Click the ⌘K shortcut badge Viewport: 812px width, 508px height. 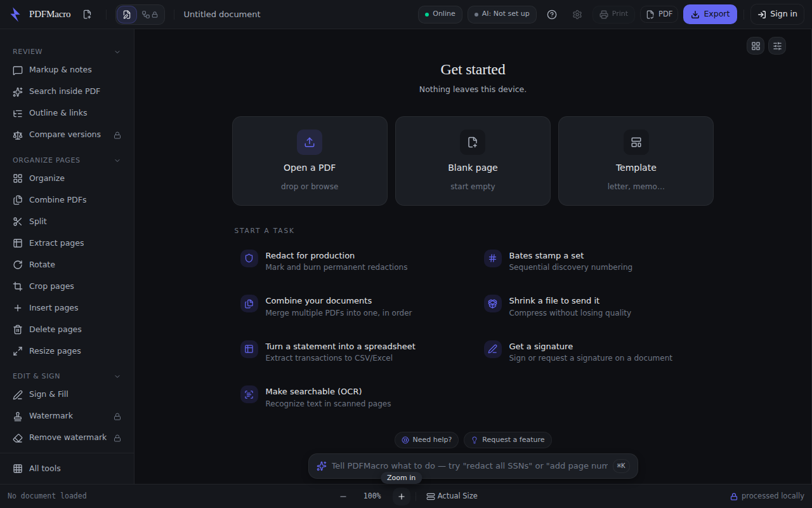click(621, 466)
